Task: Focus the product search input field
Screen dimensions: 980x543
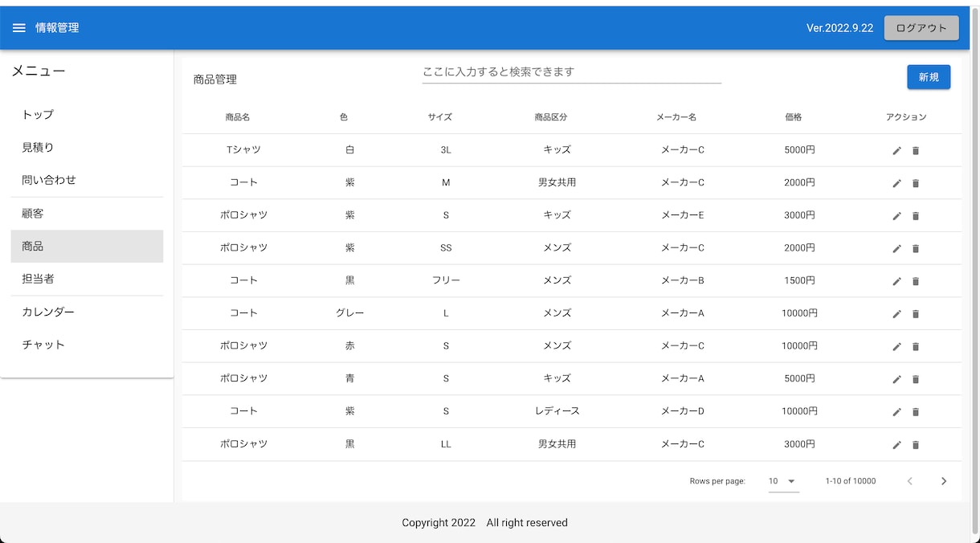Action: tap(572, 71)
